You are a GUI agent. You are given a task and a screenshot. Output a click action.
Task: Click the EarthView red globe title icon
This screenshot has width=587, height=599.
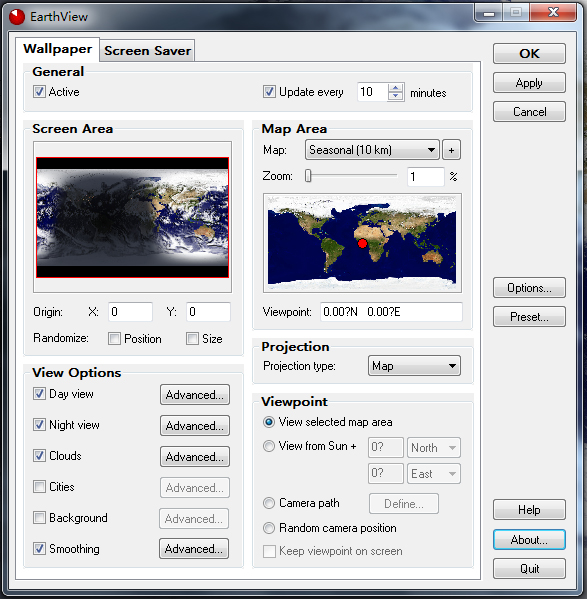17,17
